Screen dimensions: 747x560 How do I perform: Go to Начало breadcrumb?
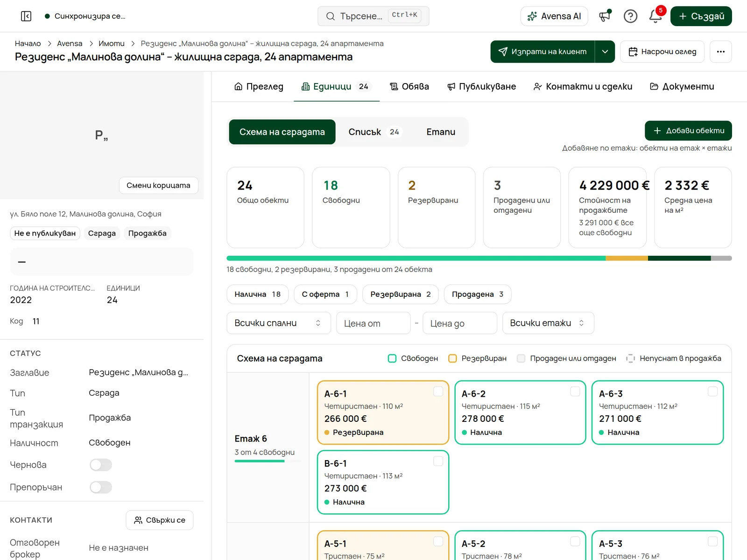[x=28, y=43]
